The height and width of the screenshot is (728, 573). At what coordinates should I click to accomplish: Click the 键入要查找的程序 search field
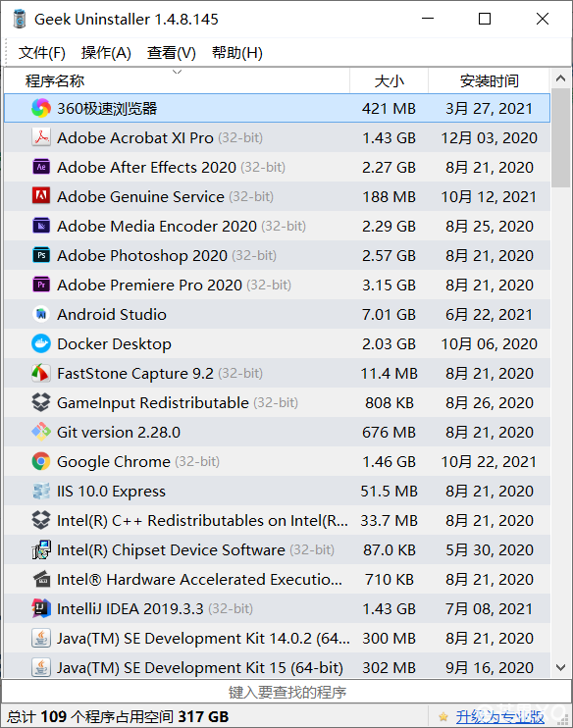286,693
